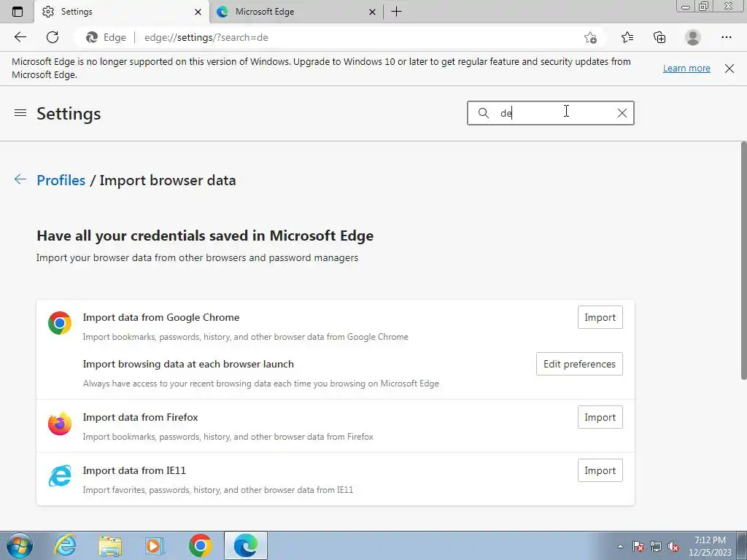
Task: Click the page vertical scrollbar thumb
Action: tap(743, 260)
